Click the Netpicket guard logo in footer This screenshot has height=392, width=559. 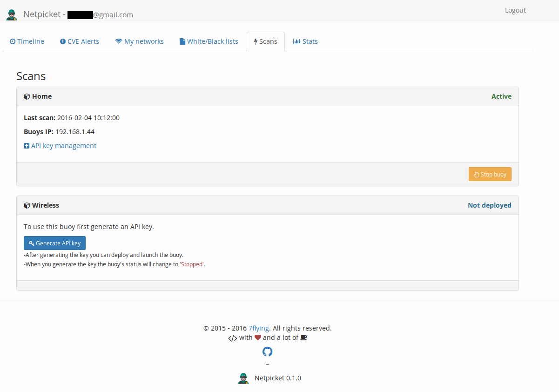[x=243, y=378]
